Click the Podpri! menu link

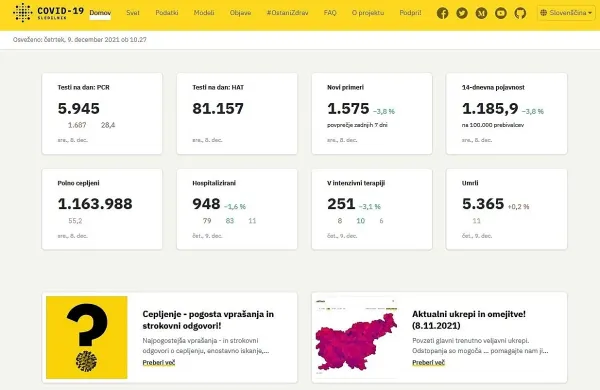point(410,13)
